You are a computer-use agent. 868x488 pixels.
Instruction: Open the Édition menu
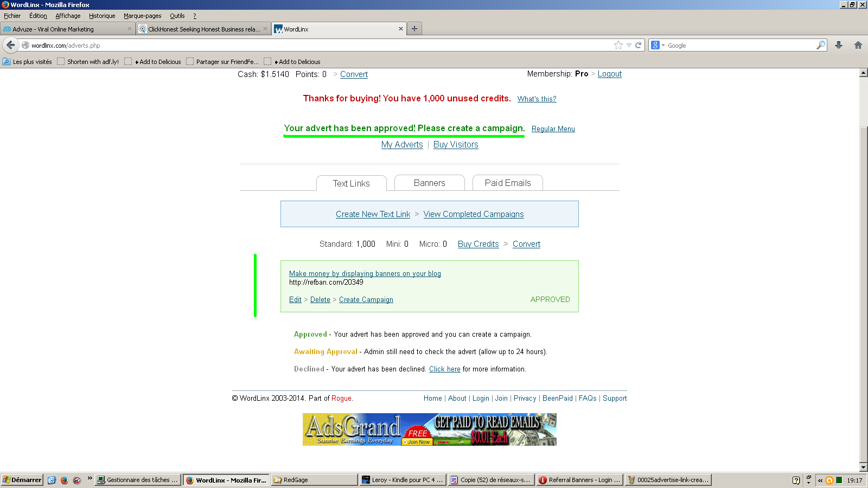pyautogui.click(x=38, y=16)
